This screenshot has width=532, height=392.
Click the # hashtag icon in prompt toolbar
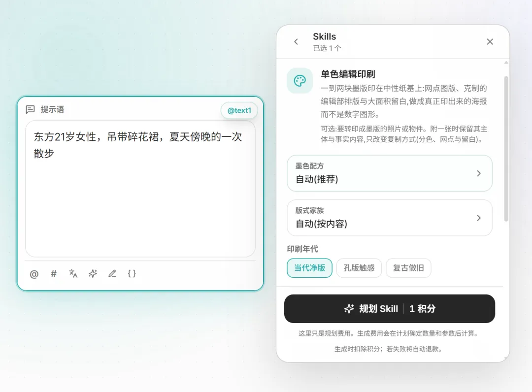(x=54, y=273)
